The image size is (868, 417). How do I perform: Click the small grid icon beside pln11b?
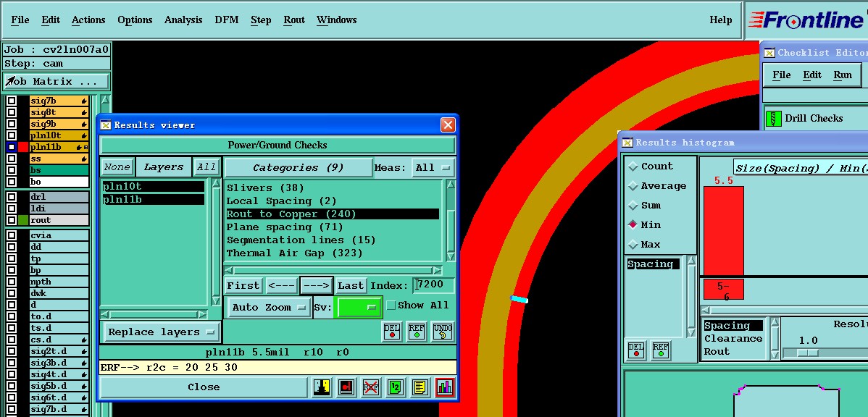tap(85, 147)
